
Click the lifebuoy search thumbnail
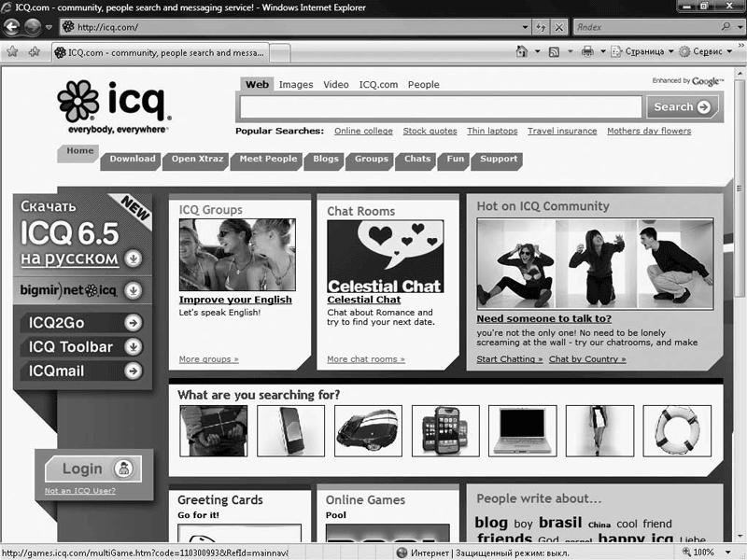[x=677, y=431]
